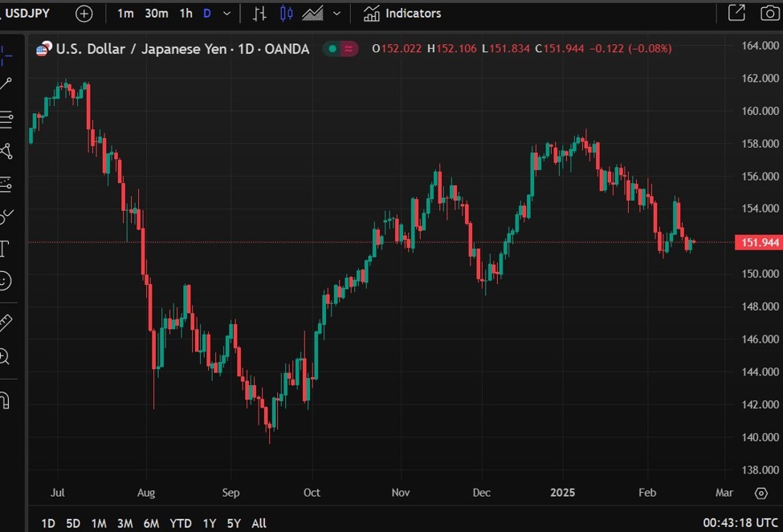Image resolution: width=783 pixels, height=532 pixels.
Task: Open the USDJPY symbol search
Action: [x=28, y=14]
